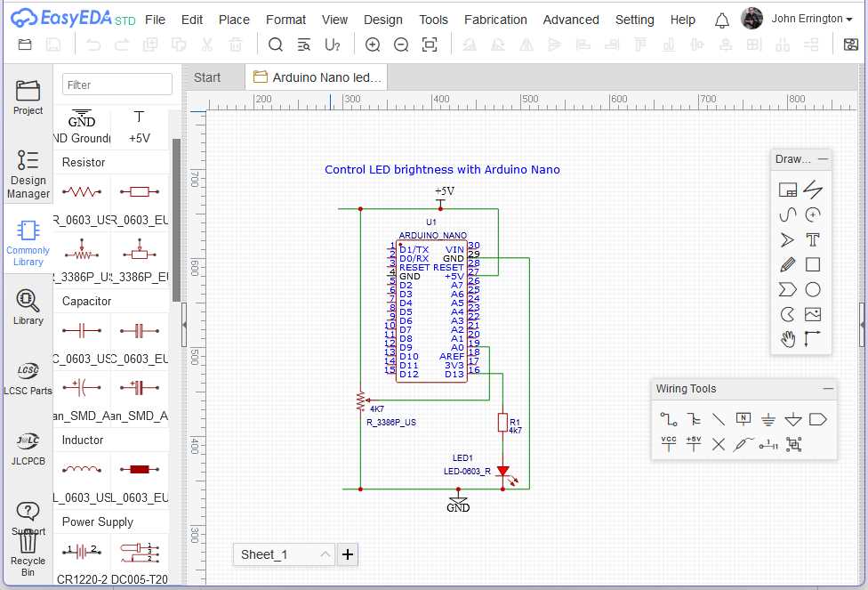Open the find similar objects icon

pyautogui.click(x=303, y=44)
